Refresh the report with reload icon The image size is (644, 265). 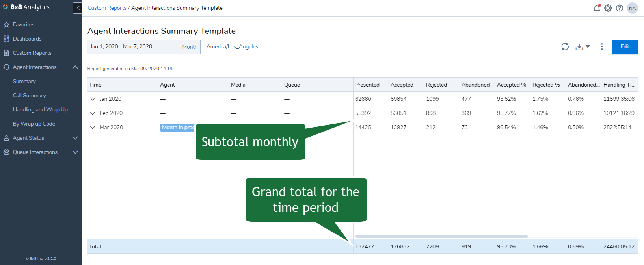[565, 46]
